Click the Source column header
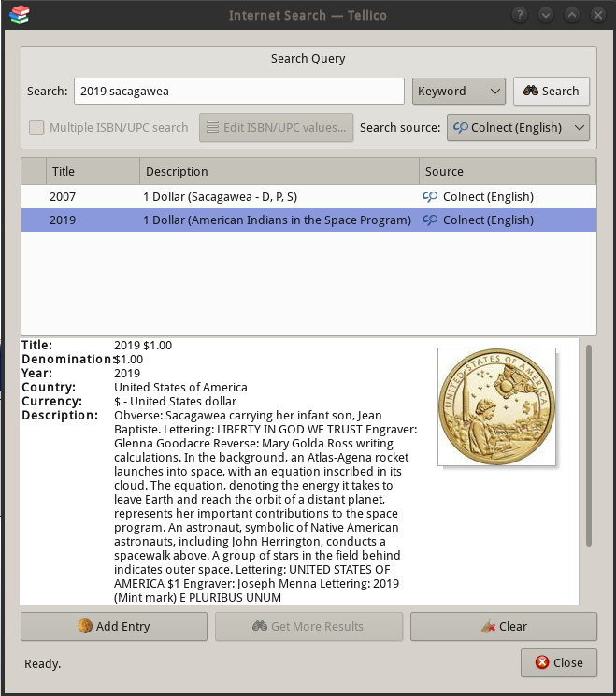616x696 pixels. (x=507, y=171)
